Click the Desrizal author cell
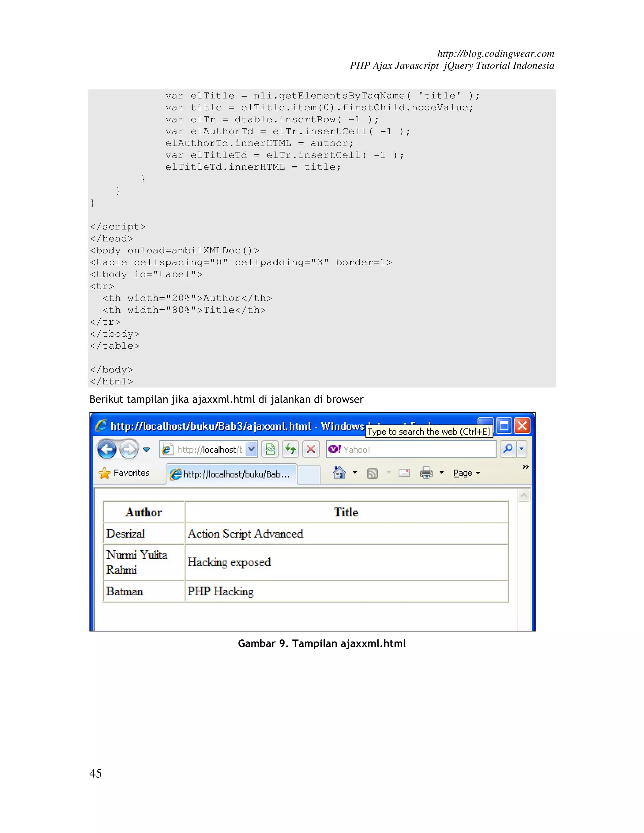Viewport: 644px width, 833px height. coord(144,533)
